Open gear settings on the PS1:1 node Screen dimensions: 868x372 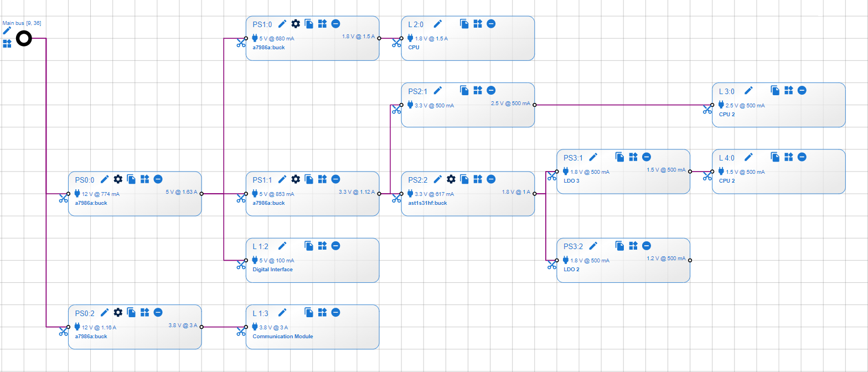pyautogui.click(x=296, y=179)
